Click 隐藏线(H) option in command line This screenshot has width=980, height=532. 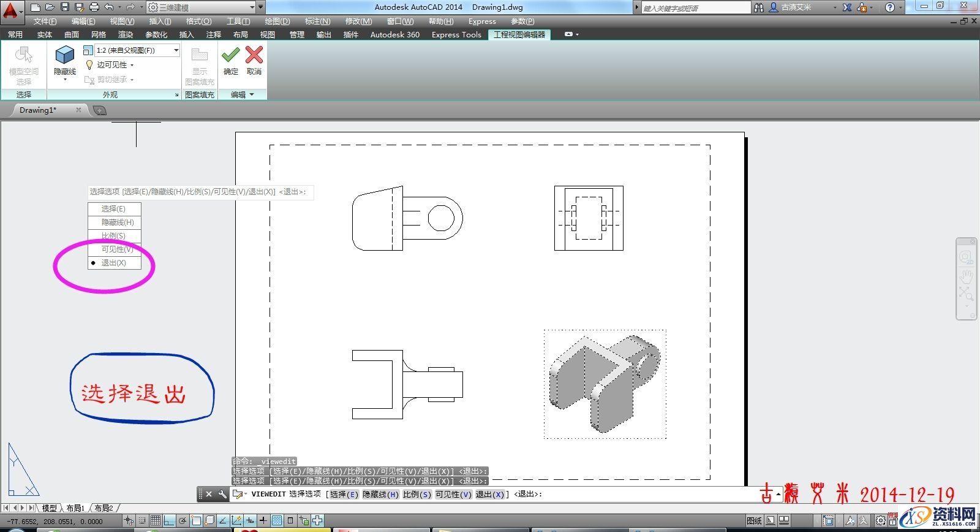380,494
